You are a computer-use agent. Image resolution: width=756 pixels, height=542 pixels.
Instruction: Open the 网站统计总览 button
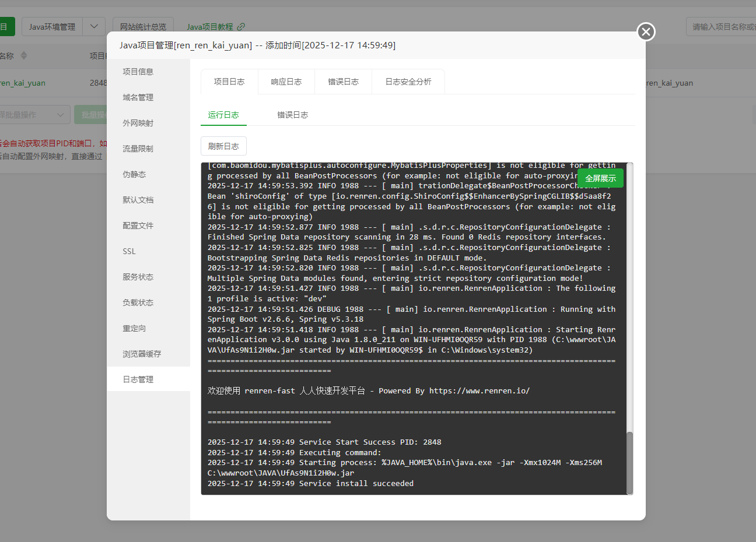(x=143, y=27)
